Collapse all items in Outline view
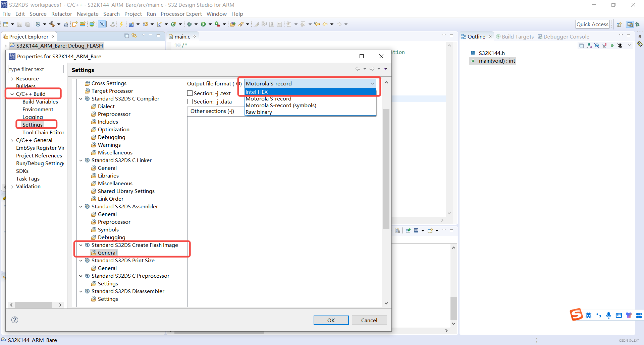644x345 pixels. coord(581,46)
